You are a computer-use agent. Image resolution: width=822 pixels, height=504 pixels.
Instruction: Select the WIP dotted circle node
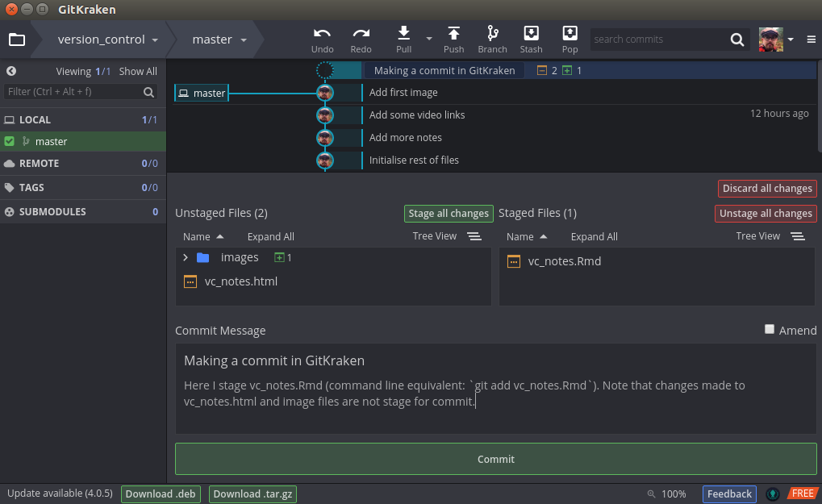point(325,70)
